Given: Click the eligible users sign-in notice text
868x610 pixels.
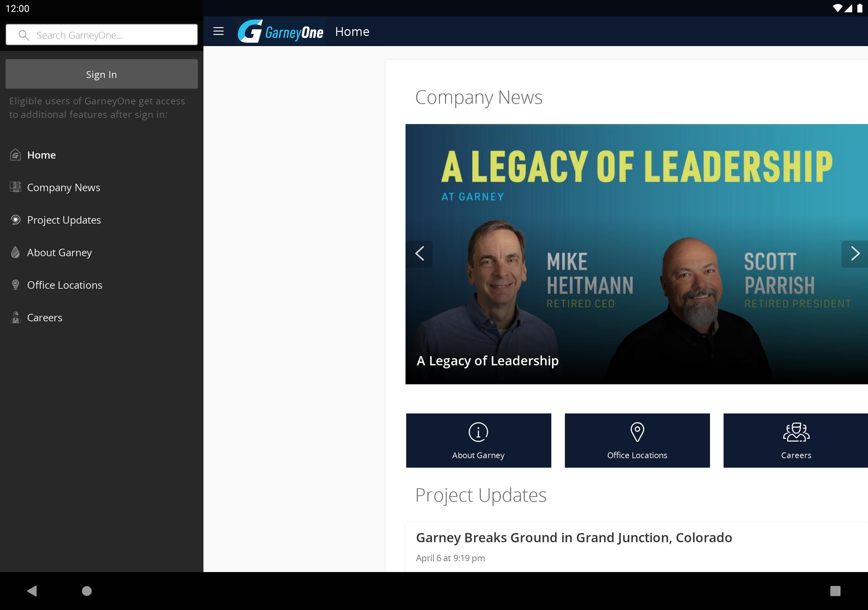Looking at the screenshot, I should click(97, 108).
